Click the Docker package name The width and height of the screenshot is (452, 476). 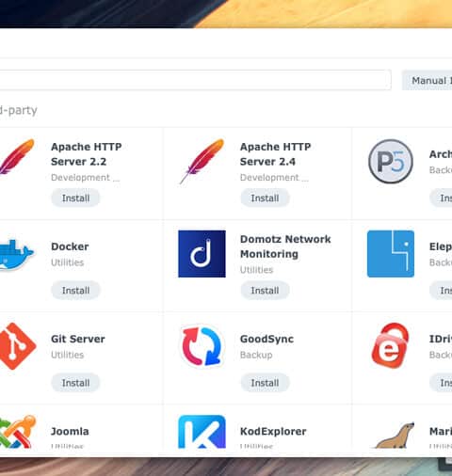[x=70, y=246]
